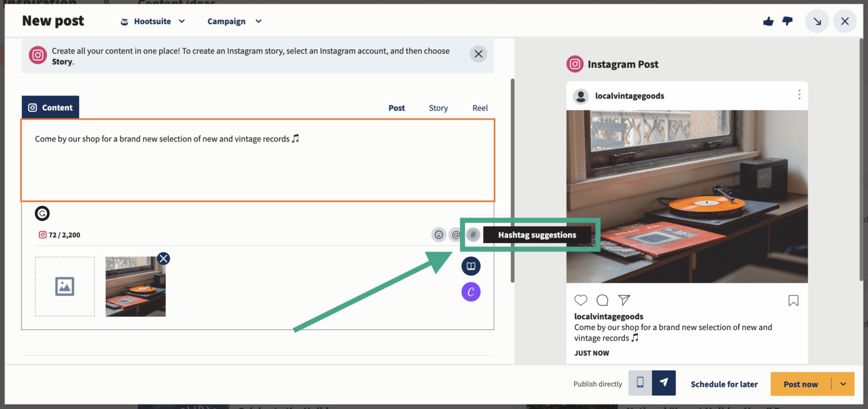Image resolution: width=868 pixels, height=409 pixels.
Task: Click Schedule for later
Action: [x=724, y=384]
